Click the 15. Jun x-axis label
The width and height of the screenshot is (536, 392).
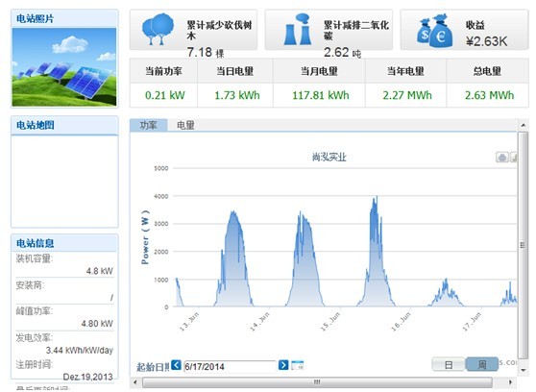pyautogui.click(x=329, y=322)
